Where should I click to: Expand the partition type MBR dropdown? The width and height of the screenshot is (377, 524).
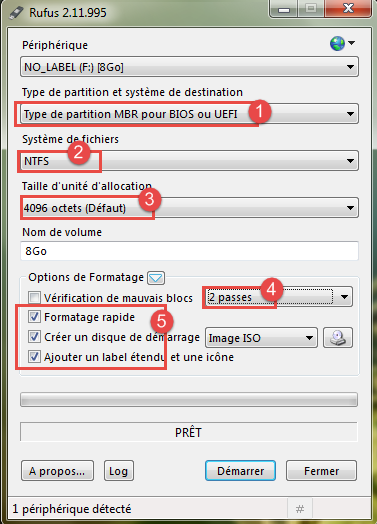[190, 114]
